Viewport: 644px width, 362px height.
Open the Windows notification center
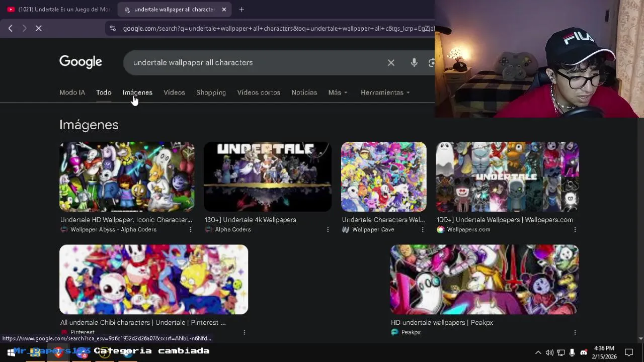click(629, 352)
